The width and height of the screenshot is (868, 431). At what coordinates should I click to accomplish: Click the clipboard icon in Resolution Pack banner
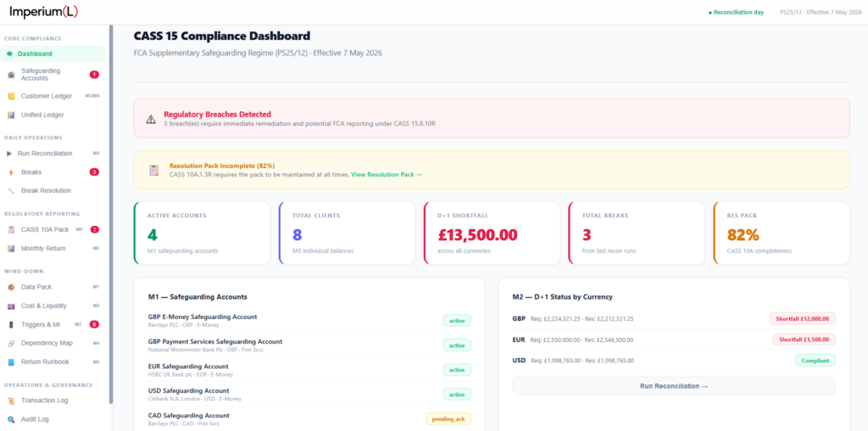click(154, 170)
